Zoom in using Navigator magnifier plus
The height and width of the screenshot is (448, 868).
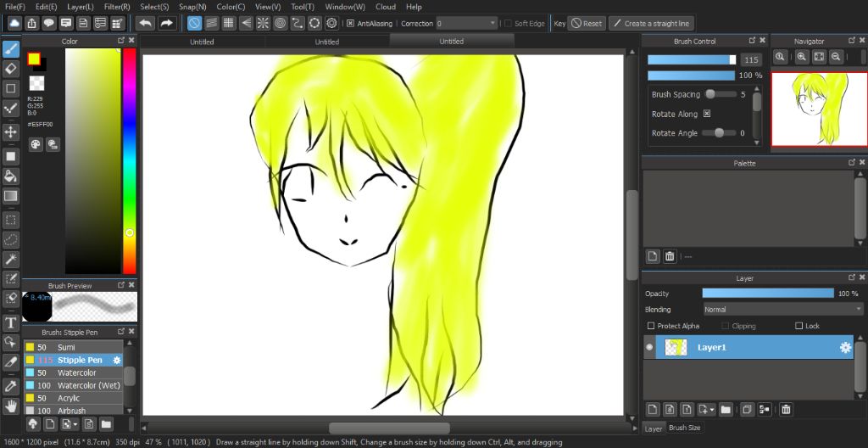(x=802, y=57)
